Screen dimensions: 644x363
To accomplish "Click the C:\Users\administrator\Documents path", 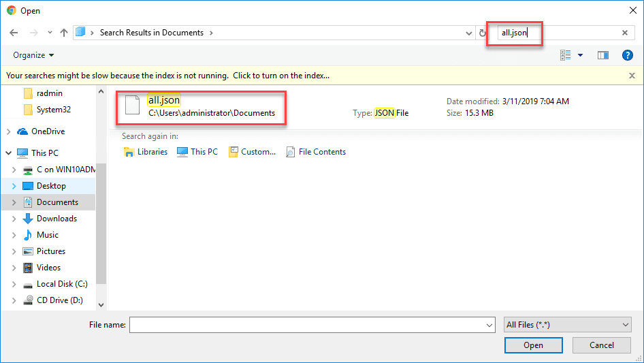I will [212, 113].
